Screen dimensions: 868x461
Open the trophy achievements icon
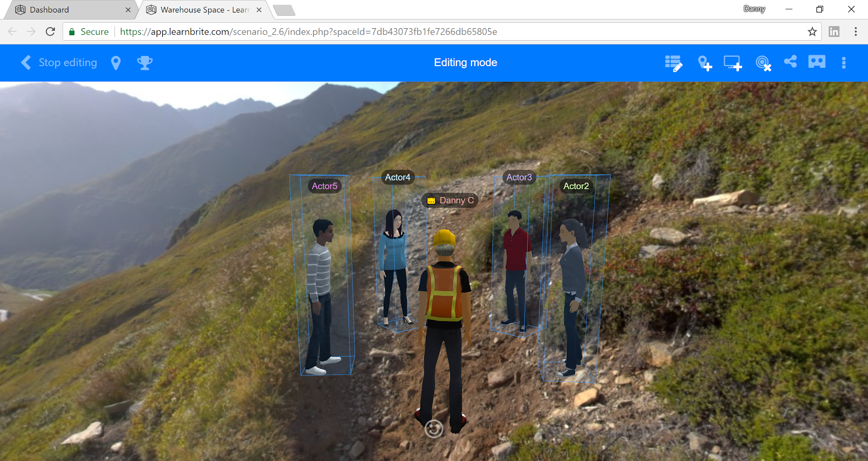tap(145, 63)
